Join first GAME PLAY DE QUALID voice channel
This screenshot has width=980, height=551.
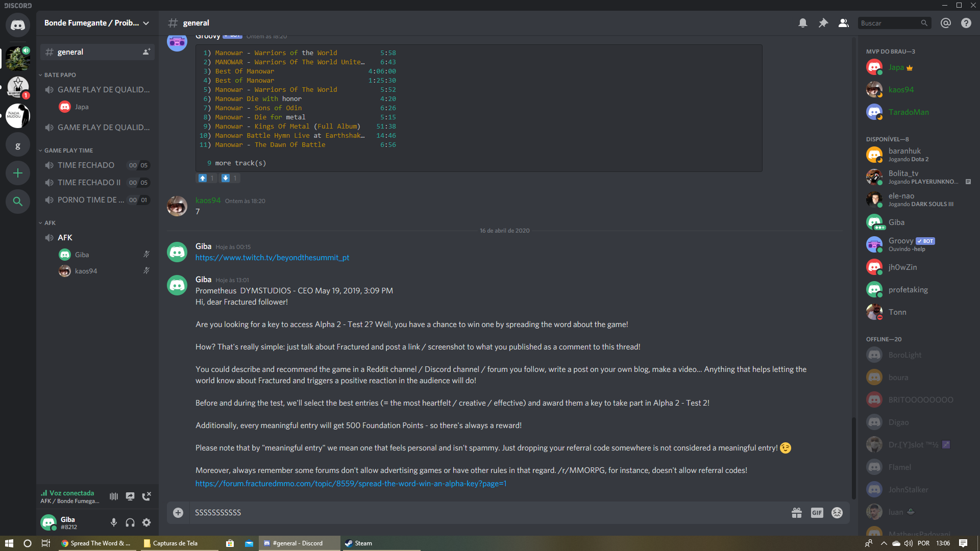(97, 90)
